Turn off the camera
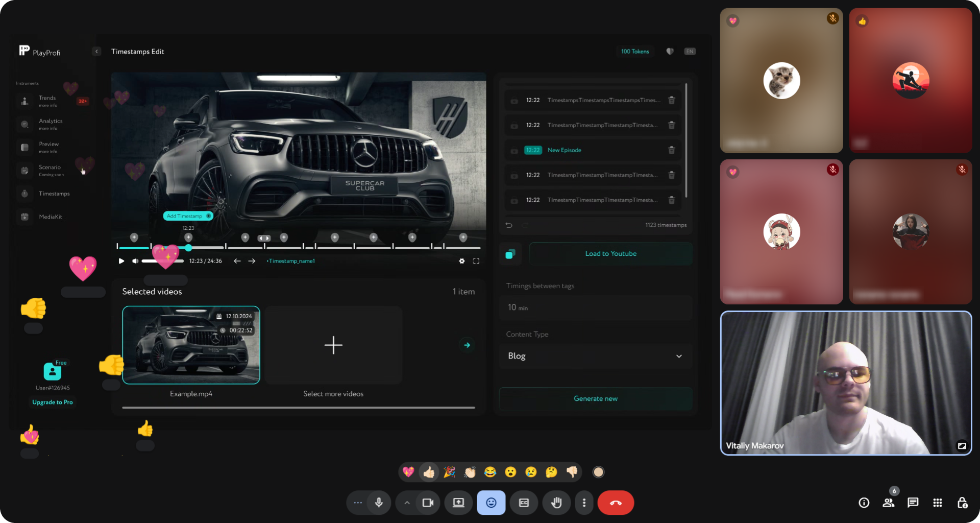Screen dimensions: 980x523 click(428, 503)
